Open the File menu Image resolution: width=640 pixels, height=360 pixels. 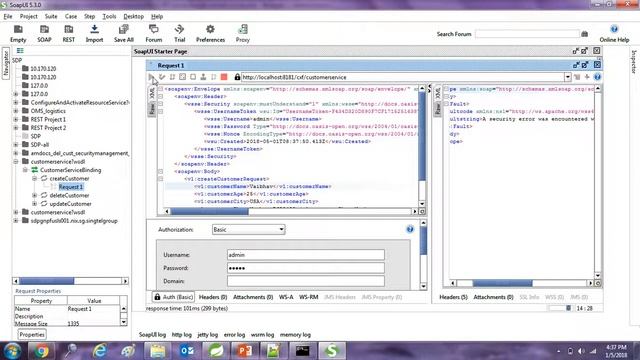coord(8,16)
